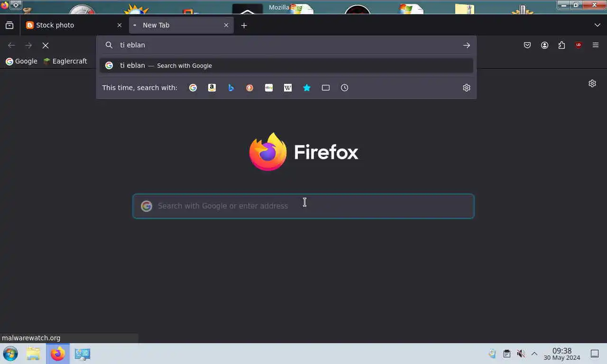
Task: Click the show desktop button
Action: point(595,354)
